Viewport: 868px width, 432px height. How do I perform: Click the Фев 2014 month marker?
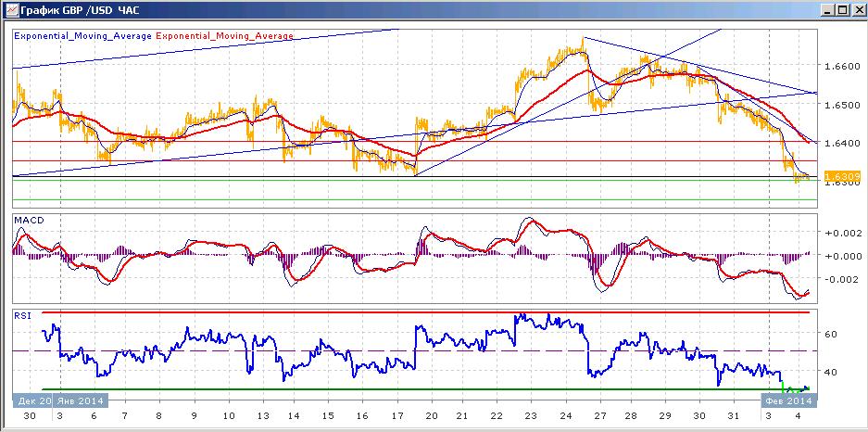(787, 400)
